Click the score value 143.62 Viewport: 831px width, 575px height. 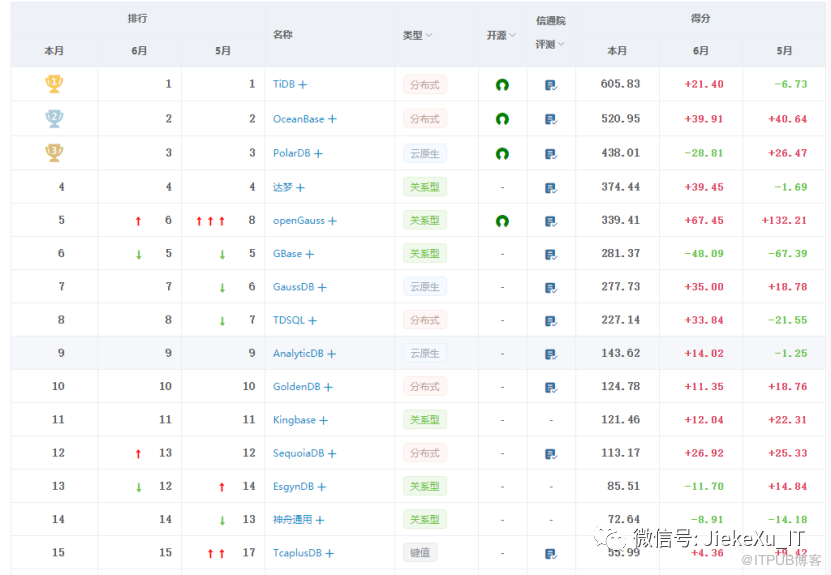point(620,353)
